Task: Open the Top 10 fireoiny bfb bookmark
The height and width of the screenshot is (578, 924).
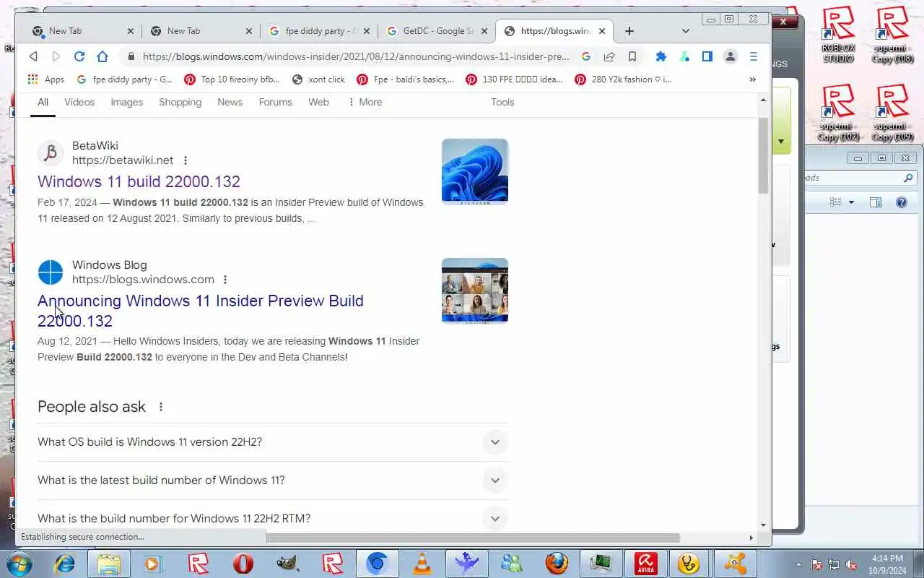Action: pos(232,79)
